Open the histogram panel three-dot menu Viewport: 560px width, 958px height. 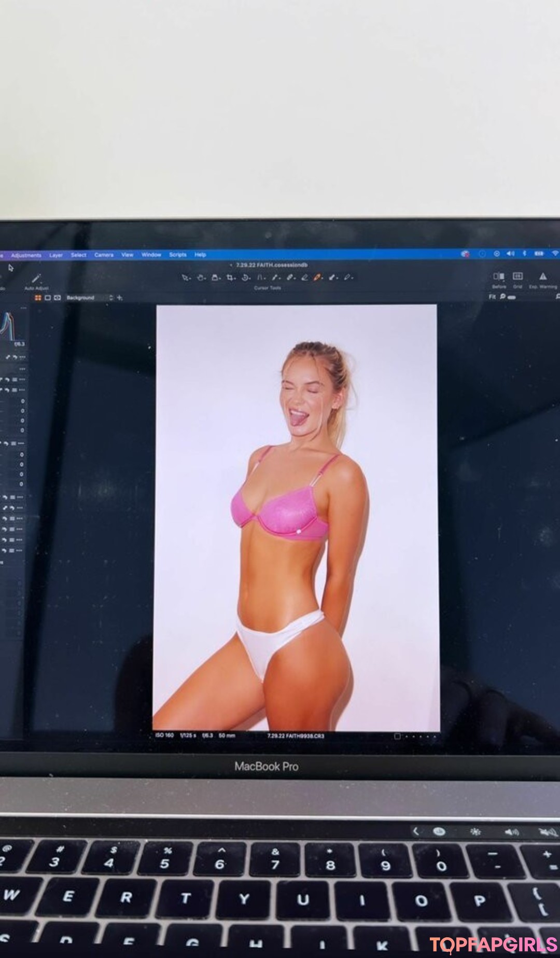tap(22, 309)
